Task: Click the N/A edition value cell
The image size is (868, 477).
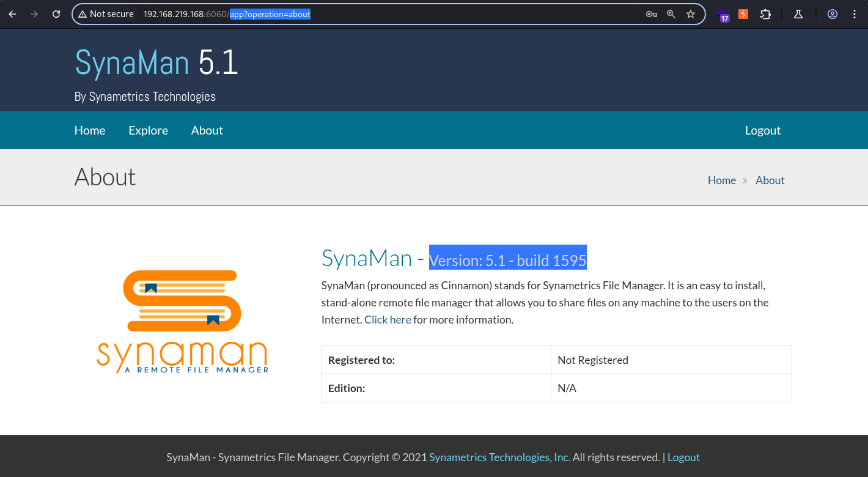Action: click(671, 388)
